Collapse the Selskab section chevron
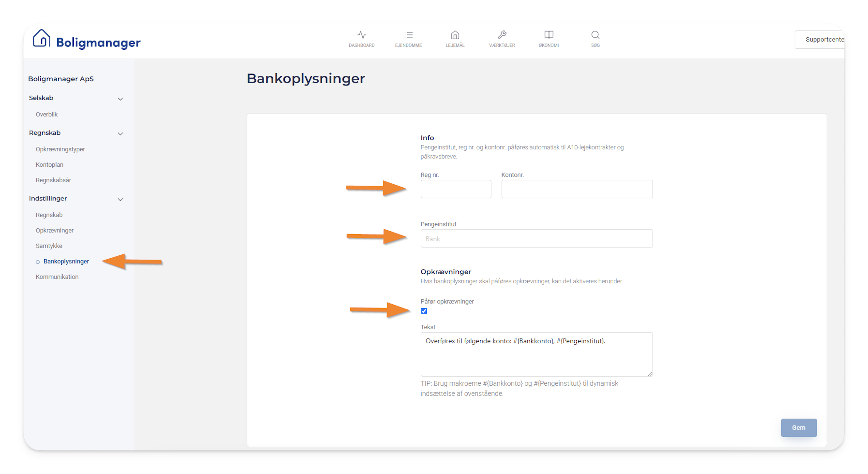 click(x=120, y=99)
